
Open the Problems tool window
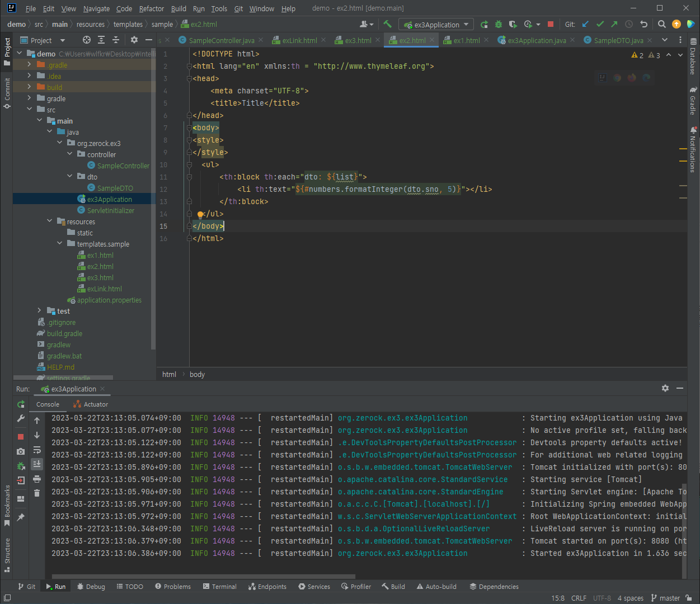173,587
